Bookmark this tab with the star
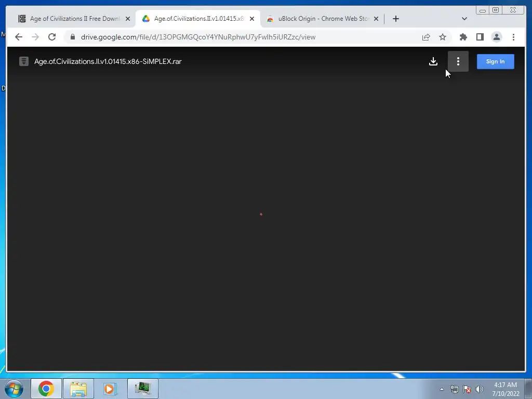 [x=443, y=37]
